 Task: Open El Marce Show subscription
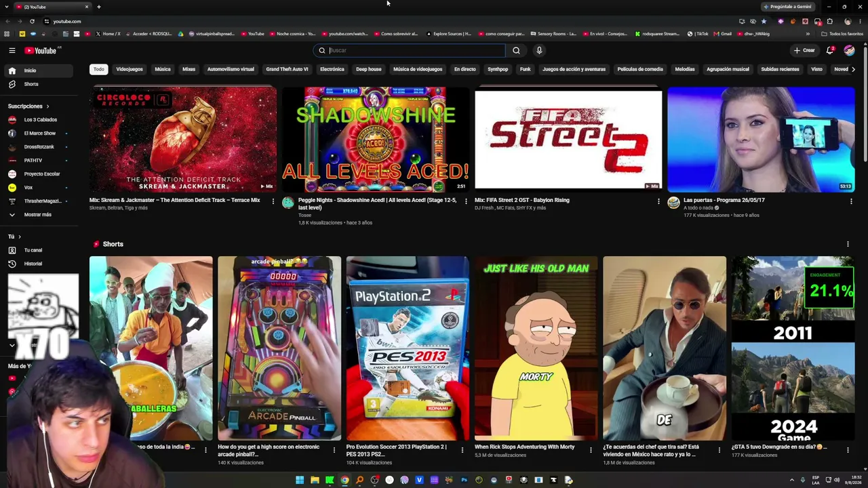[x=37, y=134]
